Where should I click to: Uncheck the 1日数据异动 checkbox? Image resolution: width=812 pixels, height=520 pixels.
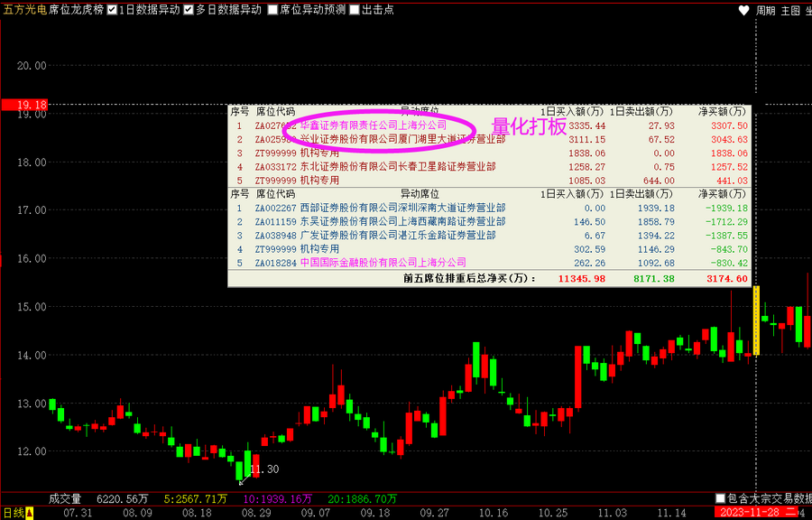point(112,10)
